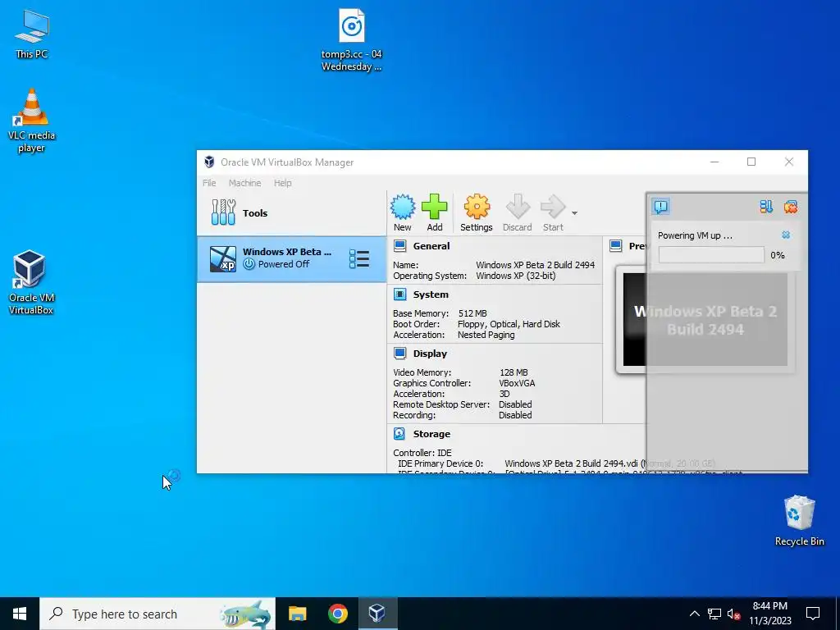
Task: Click the taskbar search box
Action: [x=157, y=614]
